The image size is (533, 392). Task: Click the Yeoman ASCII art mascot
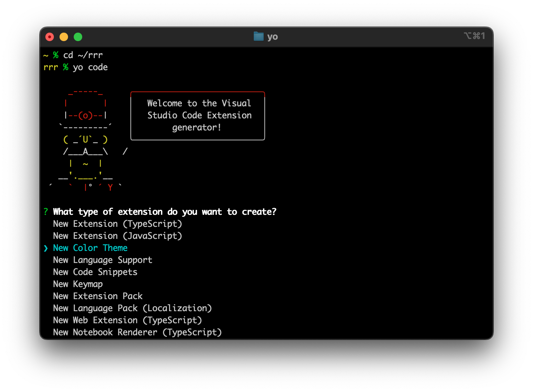pos(86,140)
